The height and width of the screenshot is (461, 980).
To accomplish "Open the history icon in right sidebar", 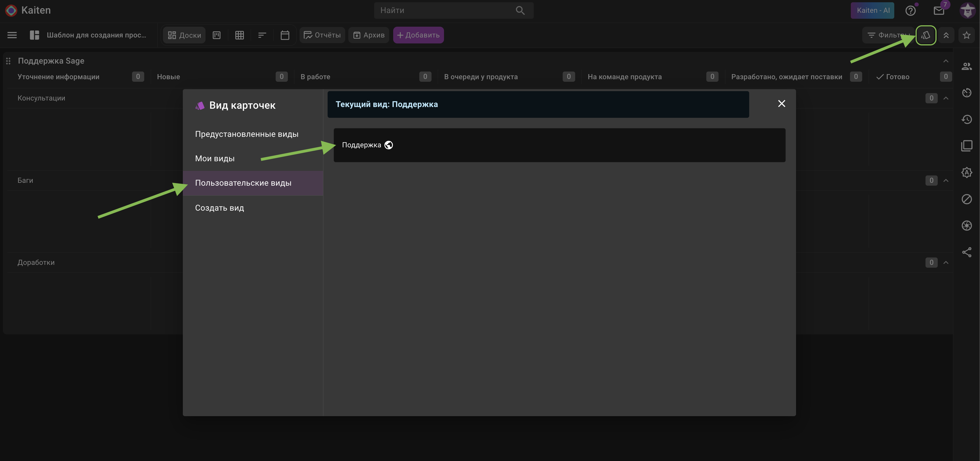I will coord(967,120).
